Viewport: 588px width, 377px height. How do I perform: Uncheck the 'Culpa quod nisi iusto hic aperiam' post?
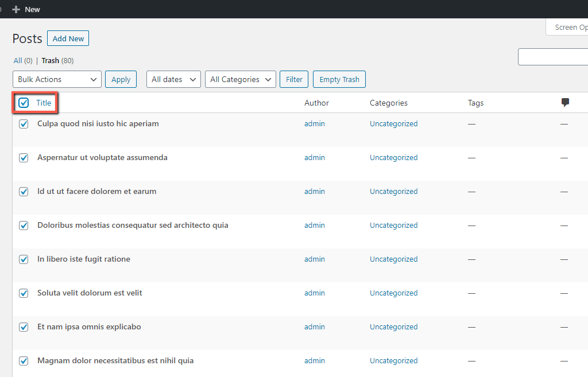[24, 124]
